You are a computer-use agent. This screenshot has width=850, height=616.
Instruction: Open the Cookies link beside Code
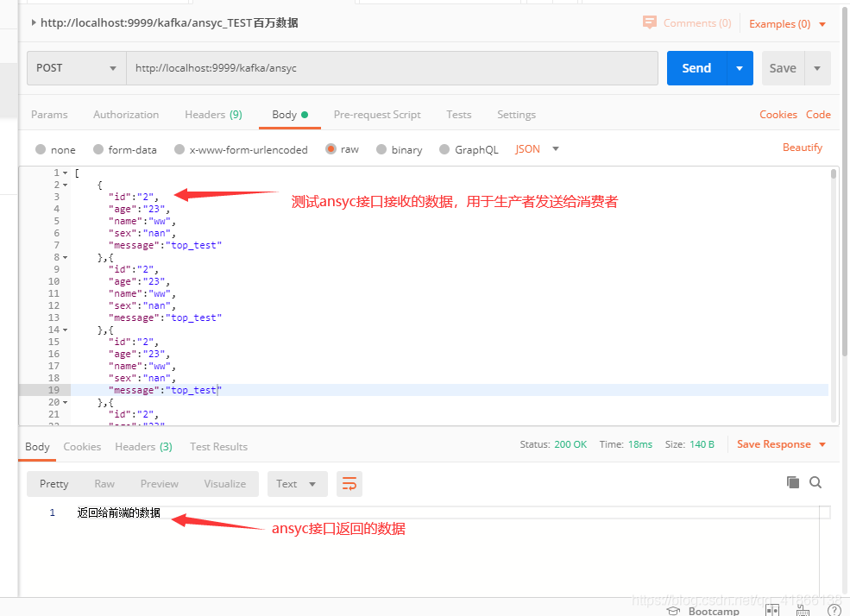(778, 115)
